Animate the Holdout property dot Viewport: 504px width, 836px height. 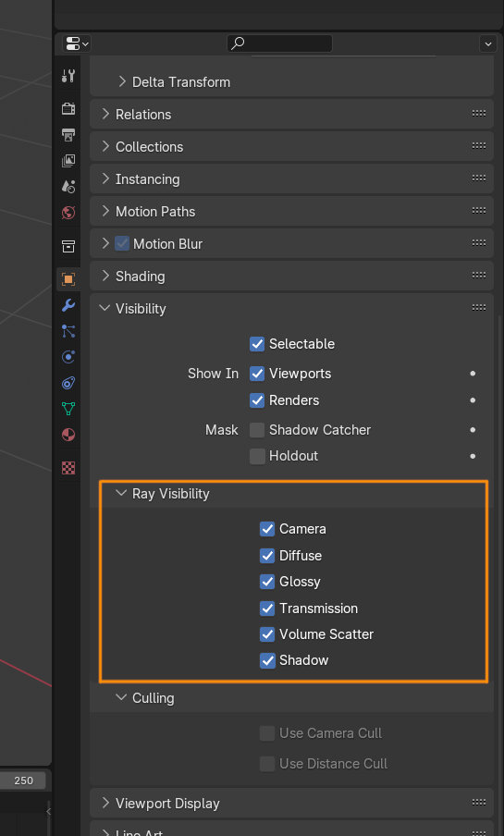coord(473,457)
